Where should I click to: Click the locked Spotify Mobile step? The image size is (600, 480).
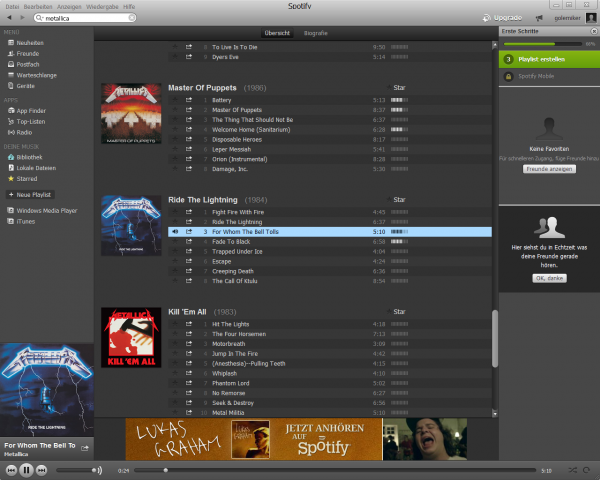(549, 76)
